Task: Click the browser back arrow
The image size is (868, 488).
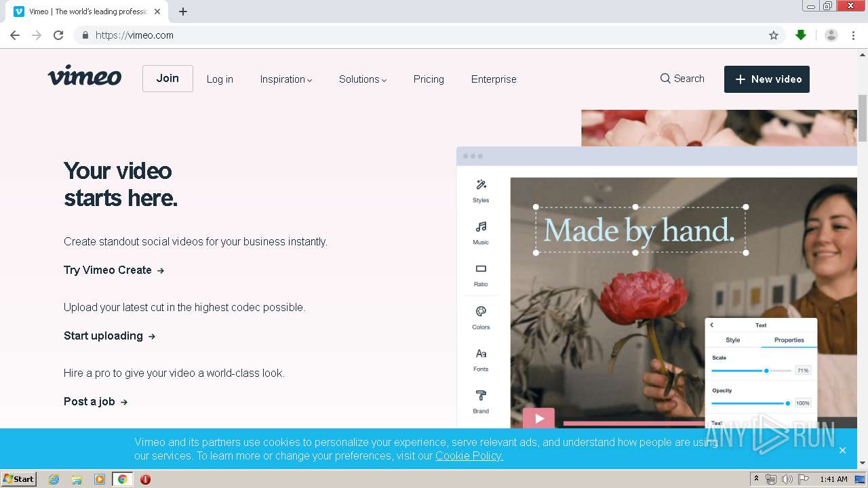Action: 15,35
